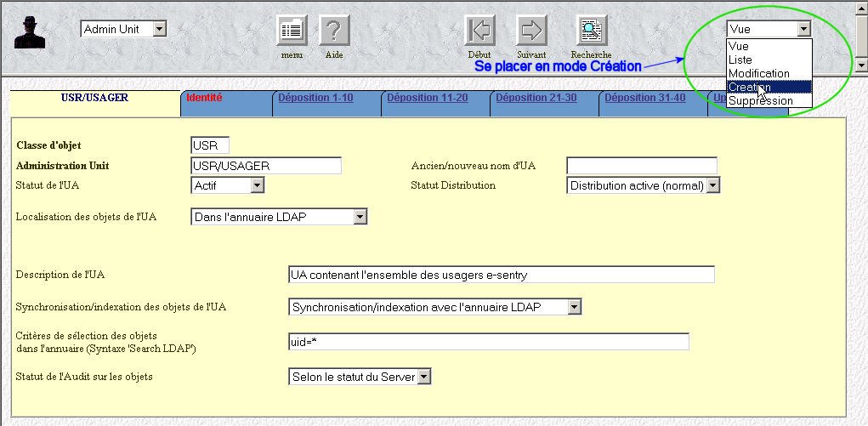
Task: Click the 'Description de l'UA' label
Action: pos(60,275)
